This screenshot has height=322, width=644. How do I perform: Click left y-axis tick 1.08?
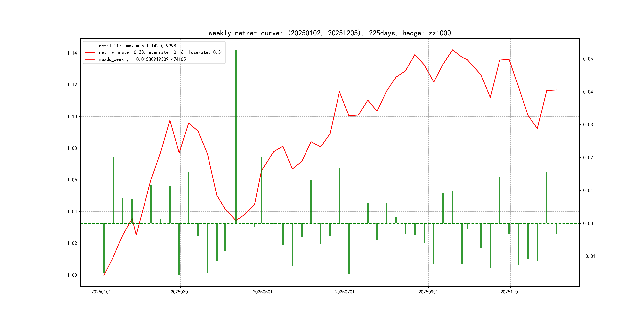pyautogui.click(x=72, y=148)
